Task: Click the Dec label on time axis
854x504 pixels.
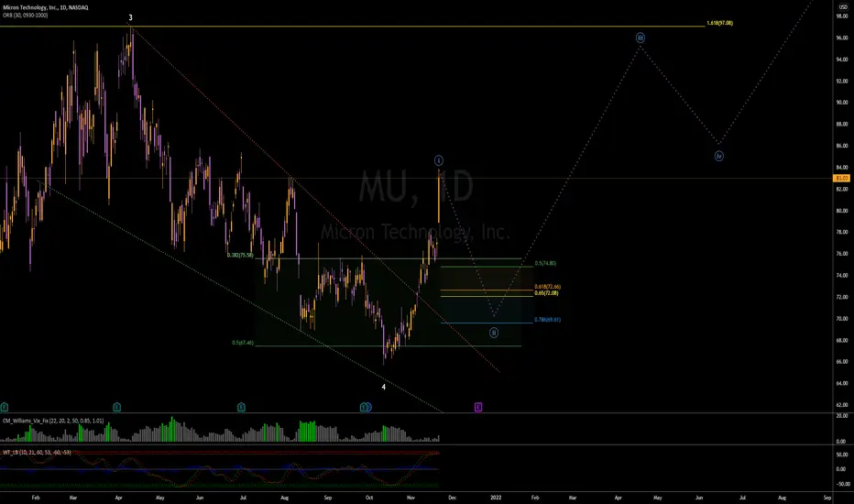Action: point(452,498)
